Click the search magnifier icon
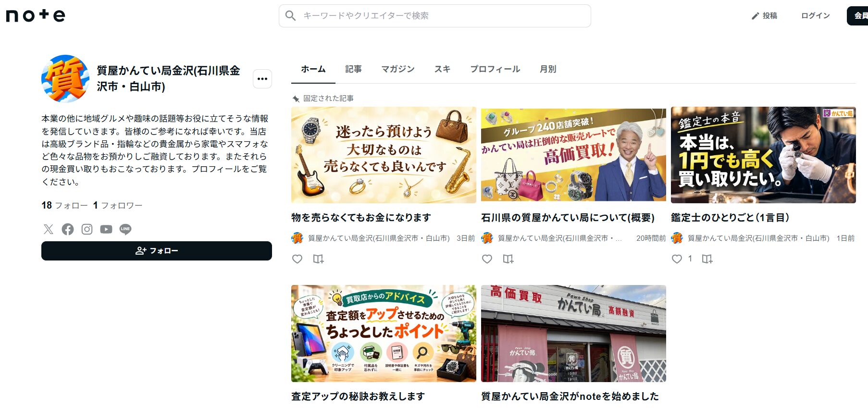The image size is (868, 409). coord(290,16)
